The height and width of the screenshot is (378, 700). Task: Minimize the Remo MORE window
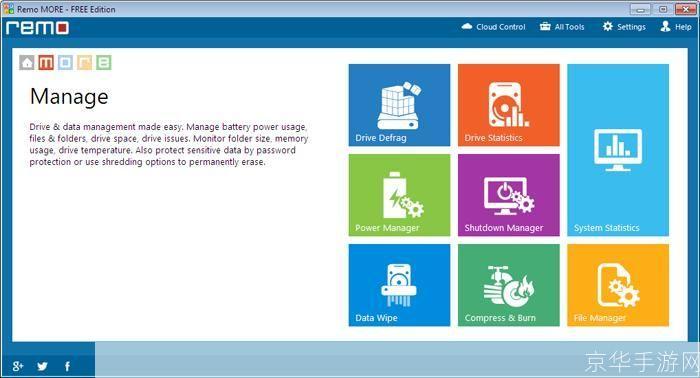640,9
